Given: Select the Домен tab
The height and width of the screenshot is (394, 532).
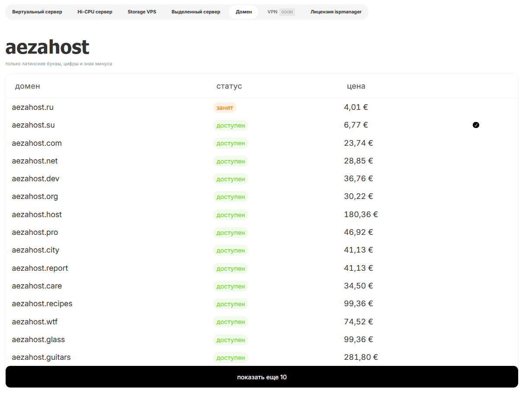Looking at the screenshot, I should click(244, 12).
